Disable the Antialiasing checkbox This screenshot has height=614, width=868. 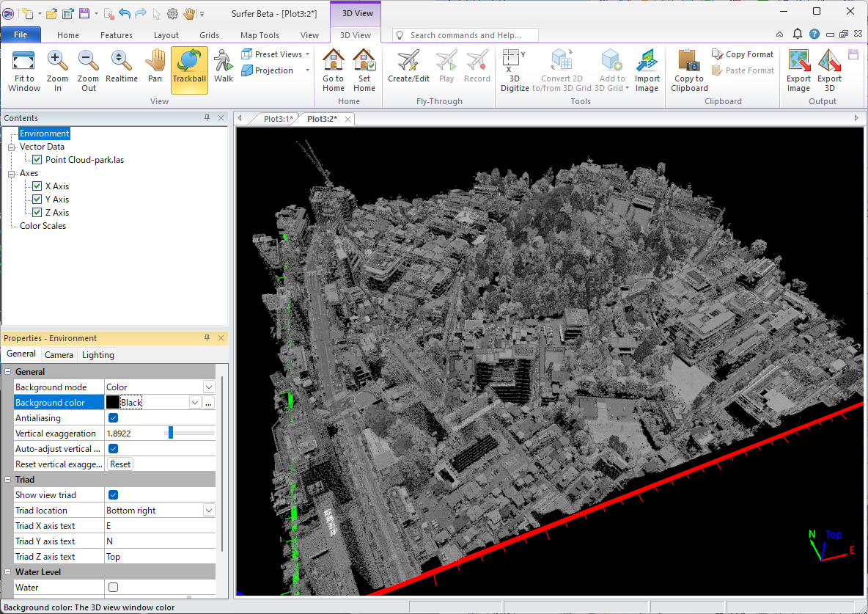114,418
